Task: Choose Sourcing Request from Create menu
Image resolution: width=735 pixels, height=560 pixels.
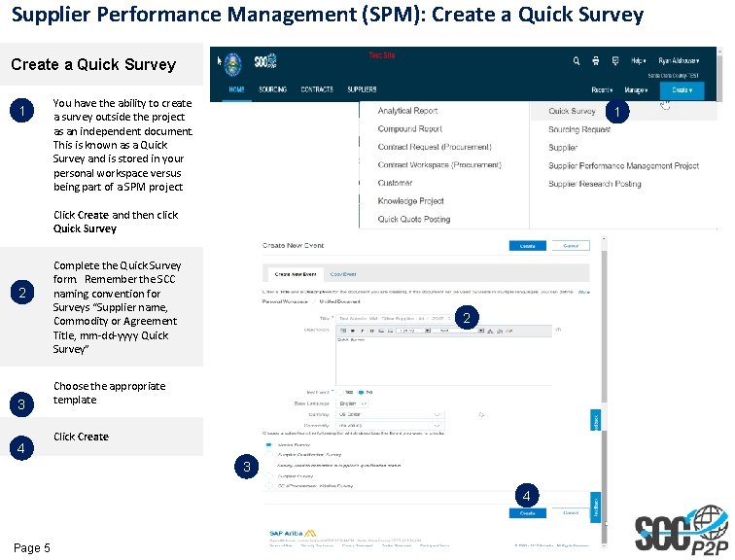Action: (x=579, y=129)
